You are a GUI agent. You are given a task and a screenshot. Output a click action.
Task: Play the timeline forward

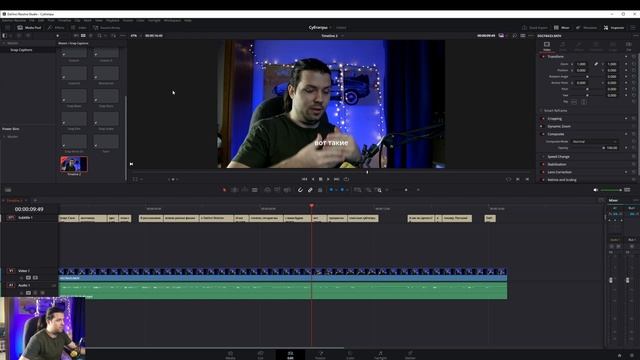coord(328,179)
